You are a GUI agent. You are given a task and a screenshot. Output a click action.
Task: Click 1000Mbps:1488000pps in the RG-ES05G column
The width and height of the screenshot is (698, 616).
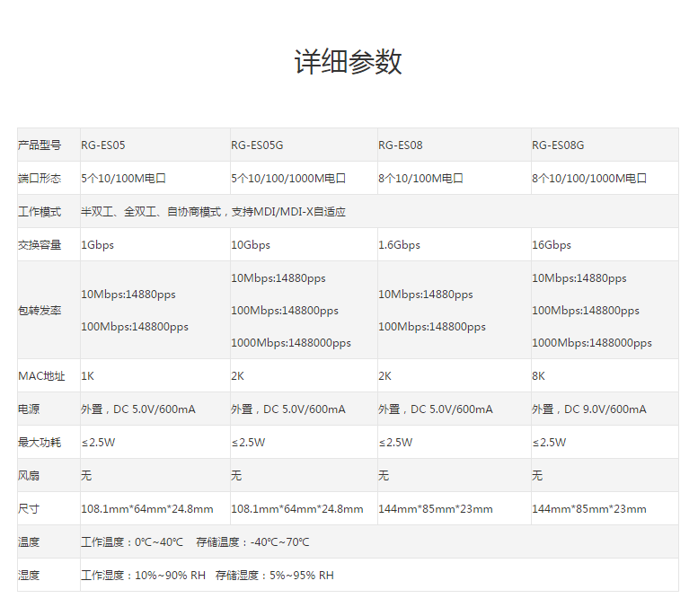[291, 343]
